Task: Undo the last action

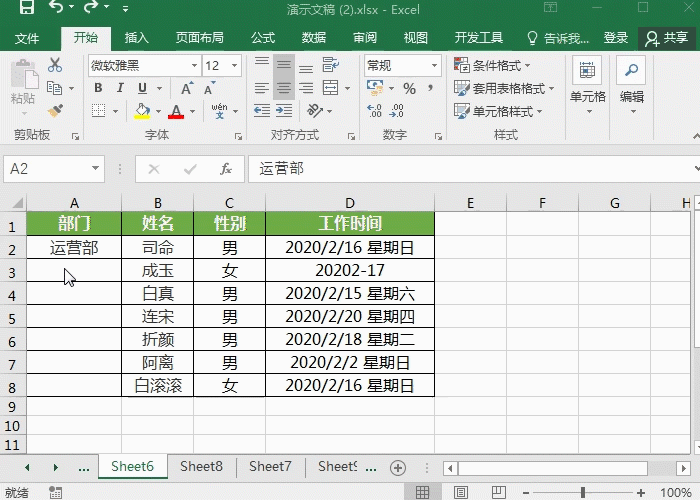Action: [56, 7]
